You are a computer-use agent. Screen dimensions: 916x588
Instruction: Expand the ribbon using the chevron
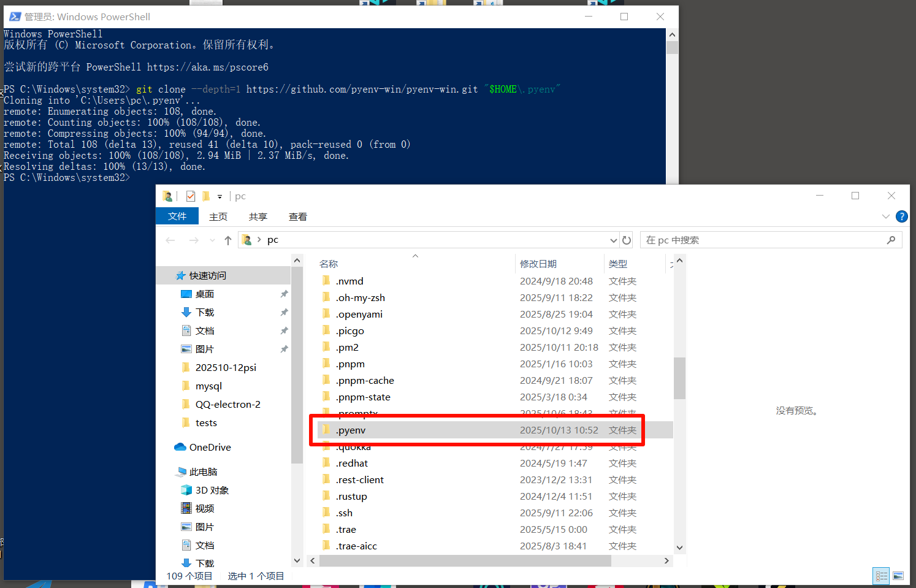click(x=885, y=216)
